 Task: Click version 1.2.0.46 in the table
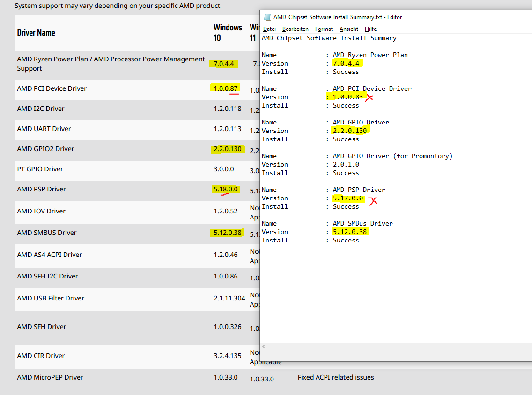[226, 255]
